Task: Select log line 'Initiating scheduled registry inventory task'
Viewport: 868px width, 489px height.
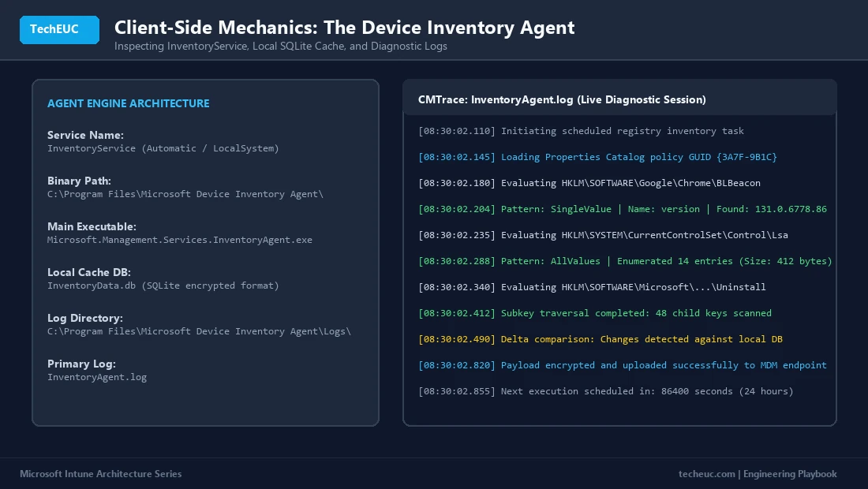Action: [582, 131]
